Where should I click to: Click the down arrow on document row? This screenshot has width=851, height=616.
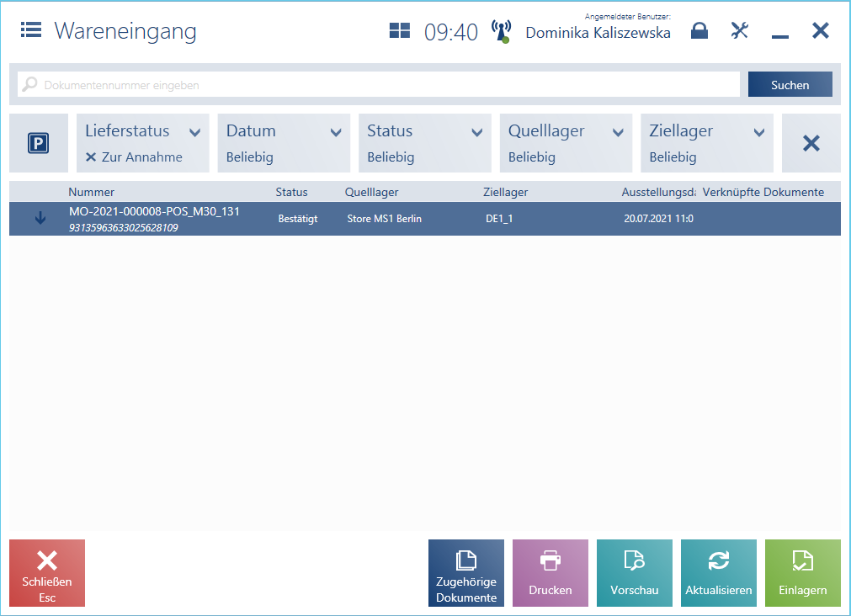coord(40,219)
